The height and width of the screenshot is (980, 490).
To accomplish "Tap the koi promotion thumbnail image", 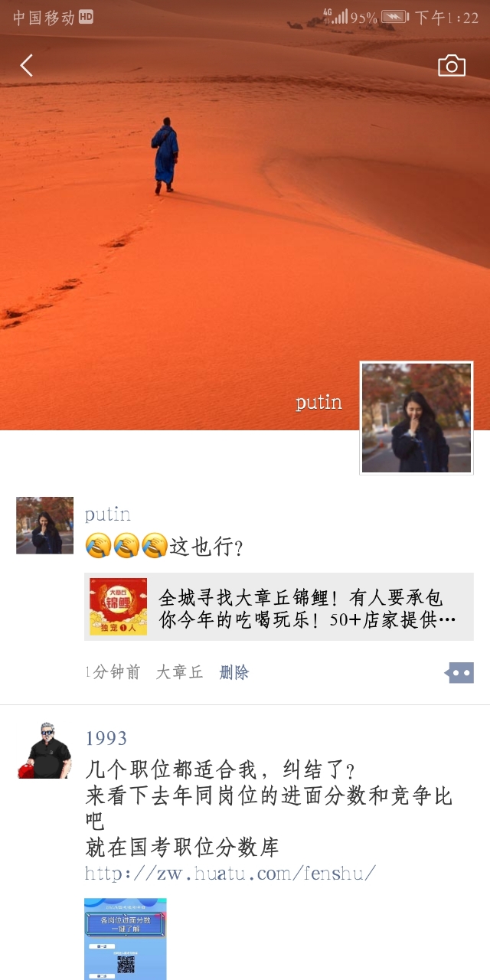I will (118, 606).
